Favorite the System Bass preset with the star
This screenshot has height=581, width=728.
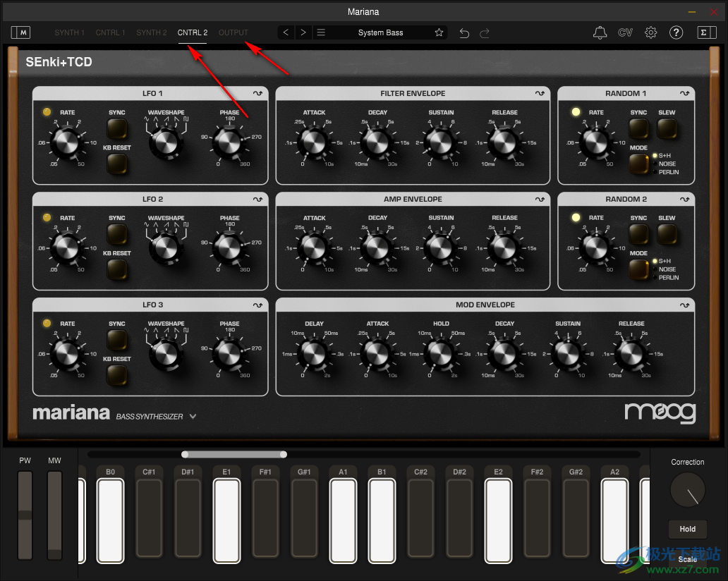coord(439,32)
